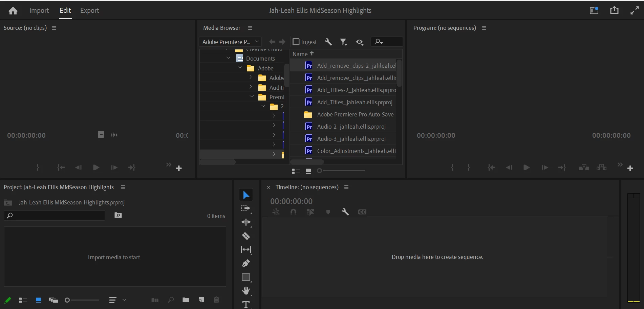Open ingest settings wrench icon
Screen dimensions: 644x309
pos(328,42)
